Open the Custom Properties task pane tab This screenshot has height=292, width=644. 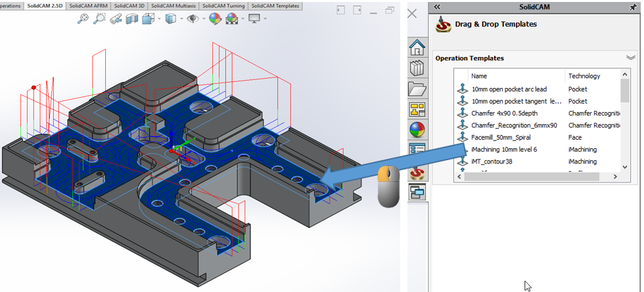pyautogui.click(x=417, y=148)
